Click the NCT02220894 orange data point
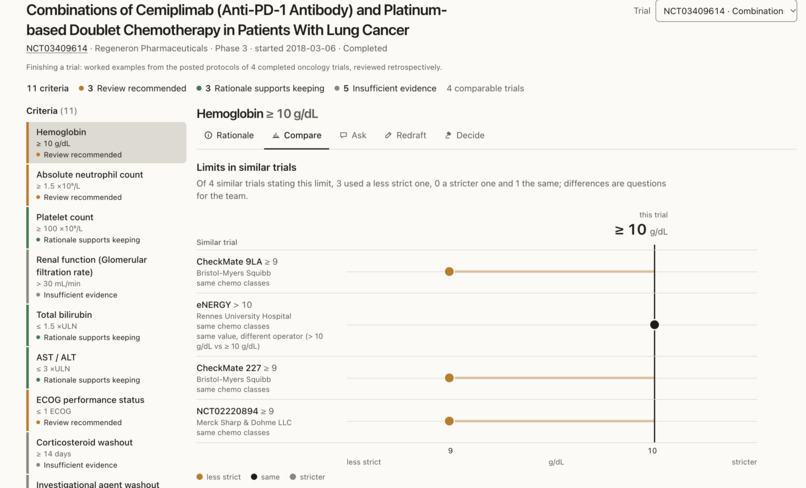This screenshot has width=806, height=488. pyautogui.click(x=449, y=421)
